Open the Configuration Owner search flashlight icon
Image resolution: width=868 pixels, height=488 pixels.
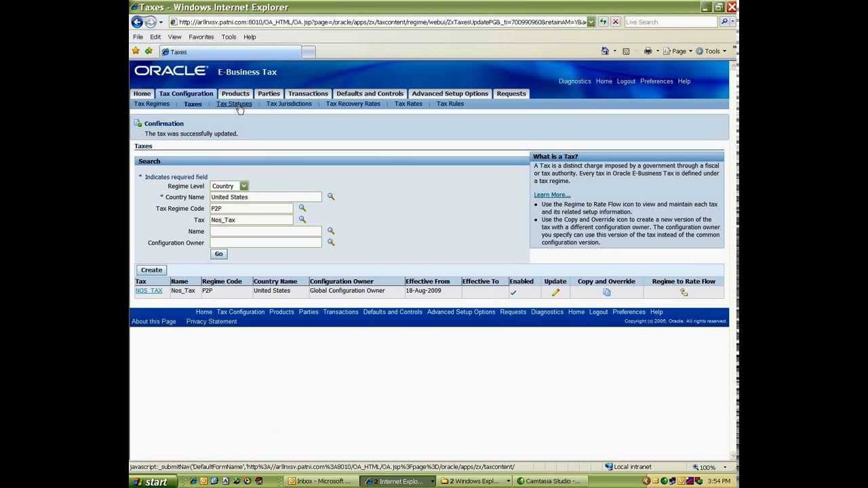point(331,242)
